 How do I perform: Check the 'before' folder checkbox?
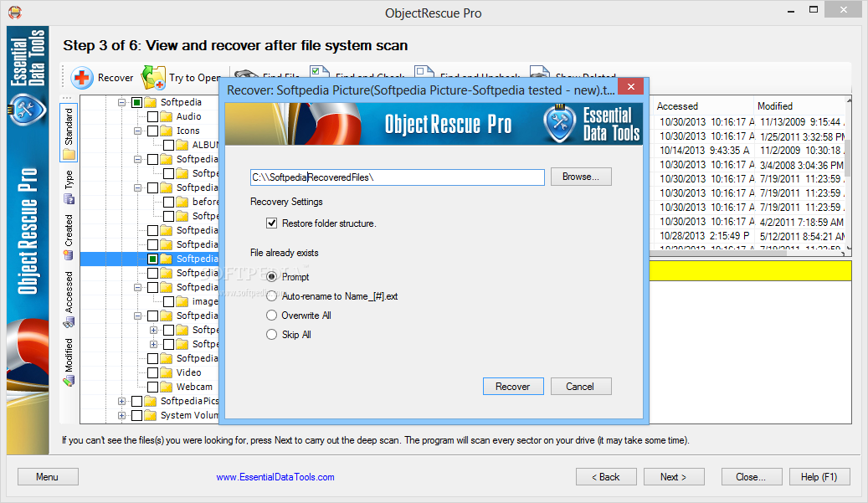pos(169,202)
